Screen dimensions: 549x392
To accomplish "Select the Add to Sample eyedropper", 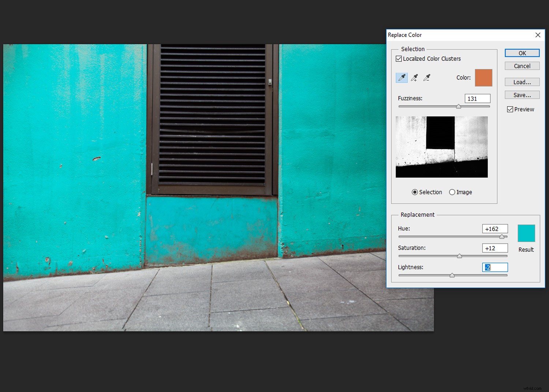I will [x=414, y=78].
